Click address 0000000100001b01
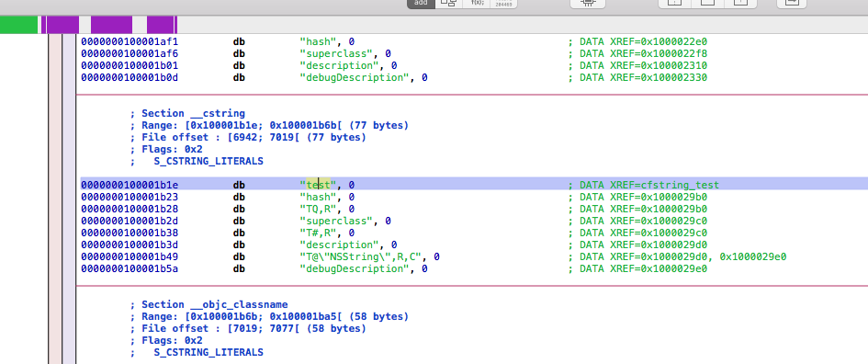Viewport: 868px width, 364px height. 130,66
